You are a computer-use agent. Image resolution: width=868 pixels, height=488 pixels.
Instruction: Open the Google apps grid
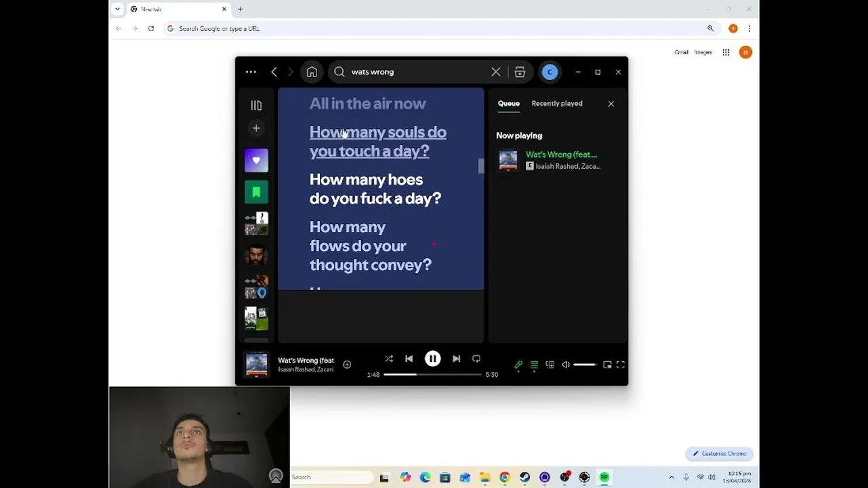point(726,52)
